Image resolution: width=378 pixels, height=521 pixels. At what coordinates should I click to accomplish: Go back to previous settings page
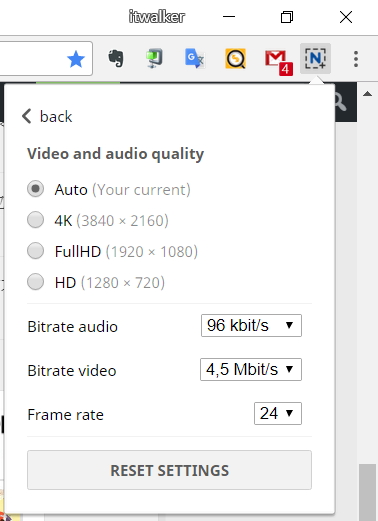[47, 116]
